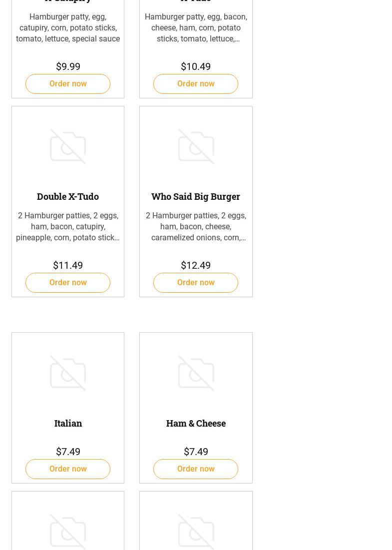Select the Italian item name

(x=68, y=423)
